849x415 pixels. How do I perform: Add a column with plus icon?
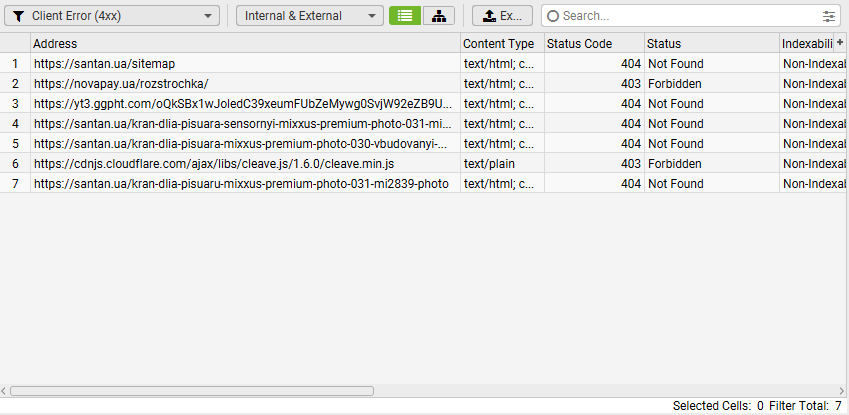click(840, 43)
